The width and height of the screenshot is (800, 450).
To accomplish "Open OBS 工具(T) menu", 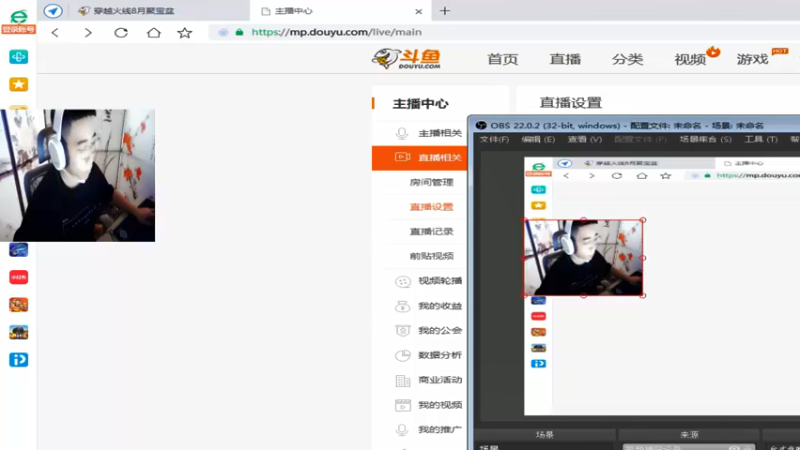I will click(761, 139).
